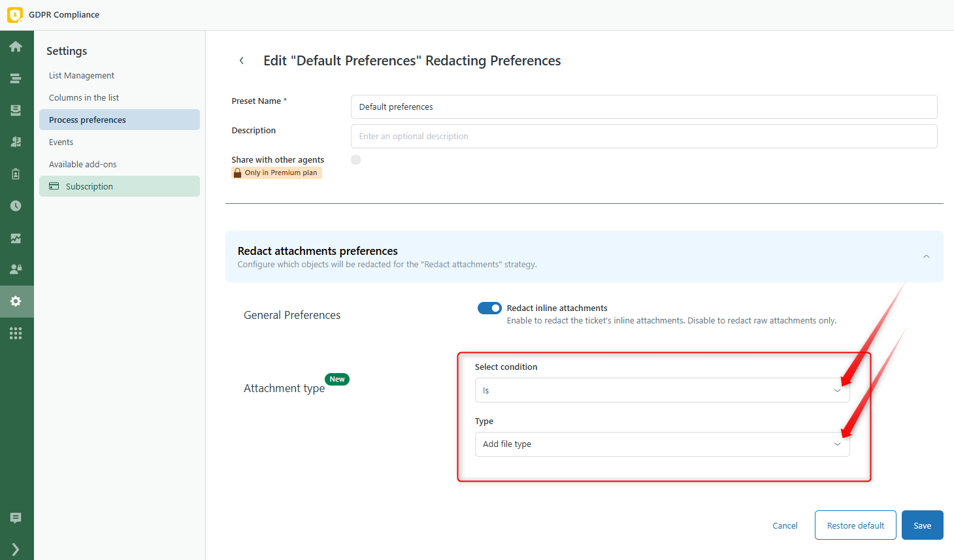Open the clipboard badge icon in sidebar
Image resolution: width=954 pixels, height=560 pixels.
pyautogui.click(x=16, y=174)
